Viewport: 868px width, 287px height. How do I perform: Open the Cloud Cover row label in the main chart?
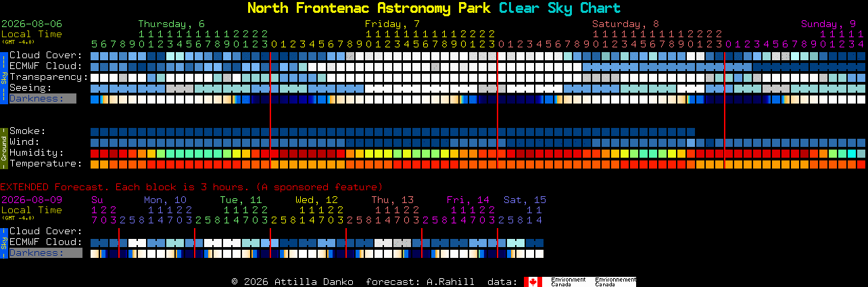point(46,56)
